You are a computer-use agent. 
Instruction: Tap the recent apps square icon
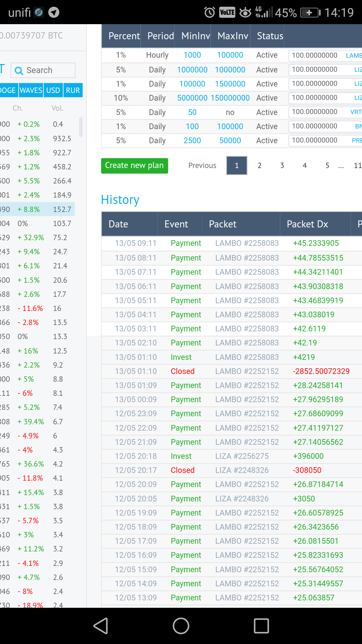[x=261, y=626]
